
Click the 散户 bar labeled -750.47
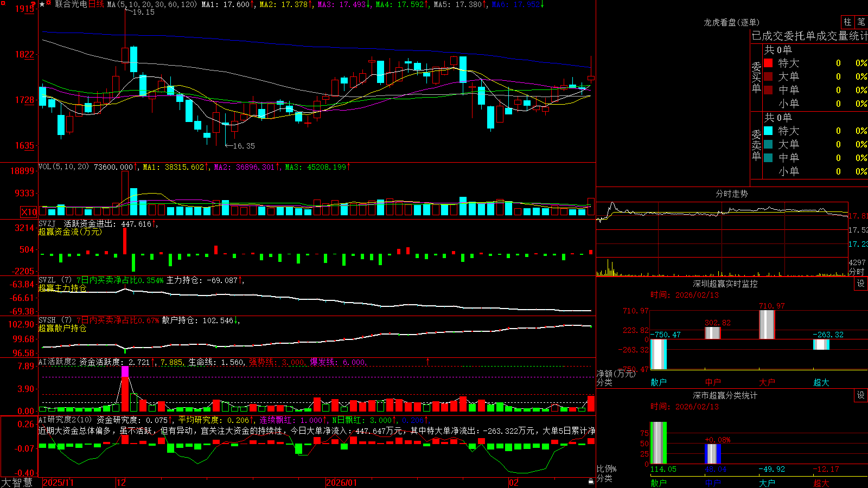coord(659,354)
